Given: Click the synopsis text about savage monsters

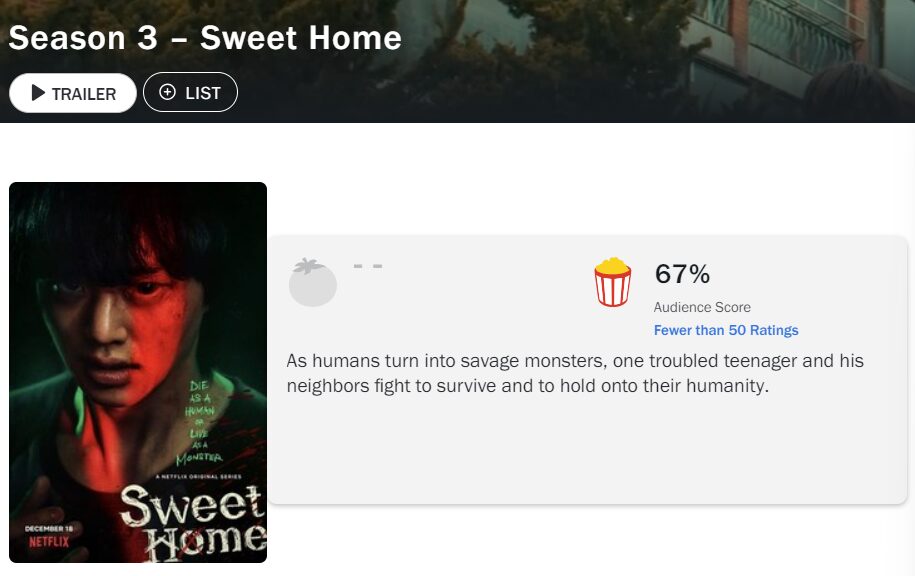Looking at the screenshot, I should [x=575, y=373].
